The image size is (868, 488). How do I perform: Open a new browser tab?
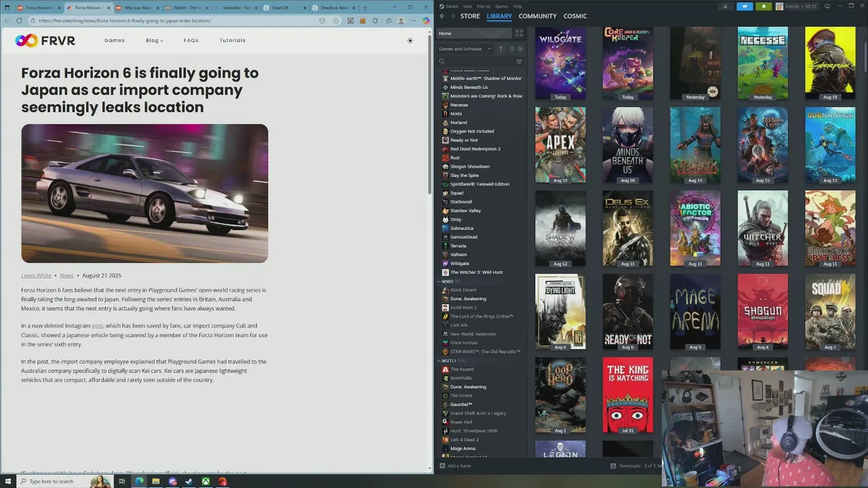click(x=365, y=7)
